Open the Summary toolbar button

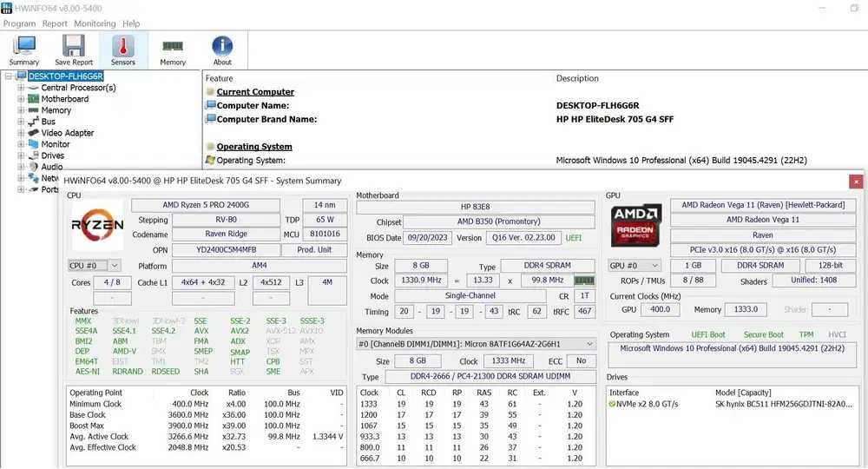pyautogui.click(x=23, y=50)
